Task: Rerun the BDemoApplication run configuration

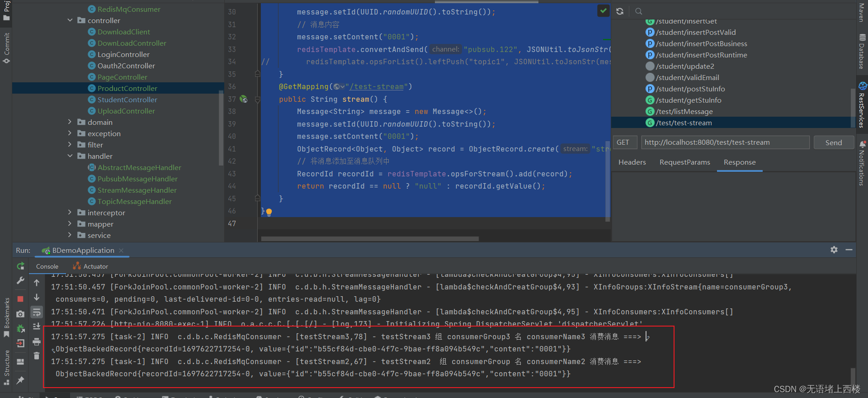Action: point(20,266)
